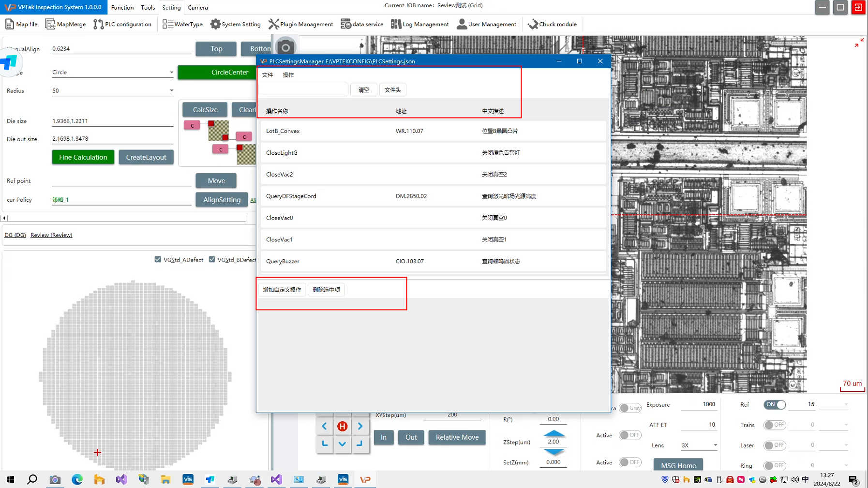The height and width of the screenshot is (488, 868).
Task: Switch to DG (DG) tab
Action: point(15,235)
